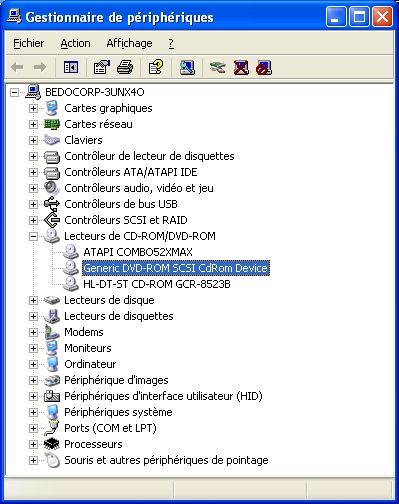Collapse the Lecteurs de CD-ROM/DVD-ROM node
Screen dimensions: 399x504
[33, 236]
